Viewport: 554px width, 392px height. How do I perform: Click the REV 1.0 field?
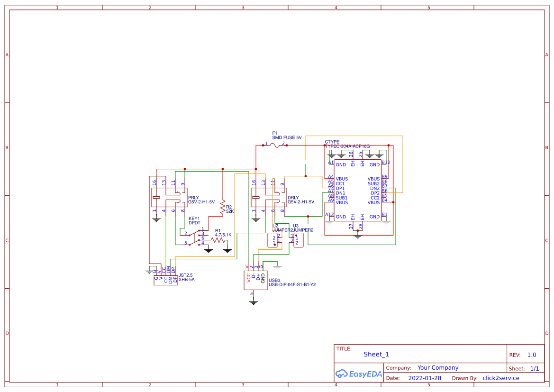tap(532, 354)
